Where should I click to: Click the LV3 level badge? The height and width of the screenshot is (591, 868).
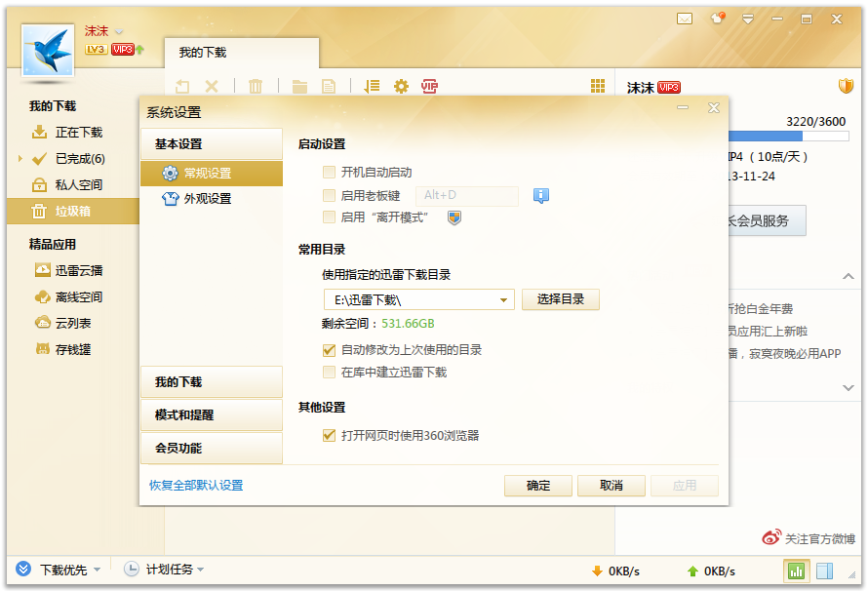96,49
